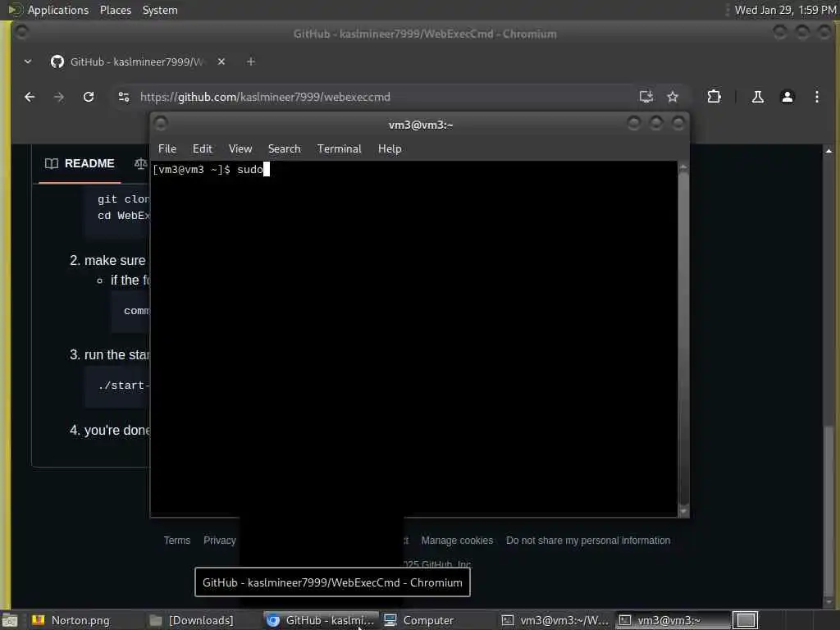The height and width of the screenshot is (630, 840).
Task: Click Do not share my personal information
Action: (588, 541)
